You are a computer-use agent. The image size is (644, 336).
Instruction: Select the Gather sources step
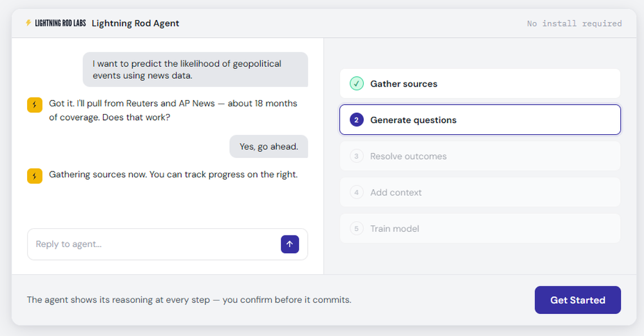[x=480, y=84]
